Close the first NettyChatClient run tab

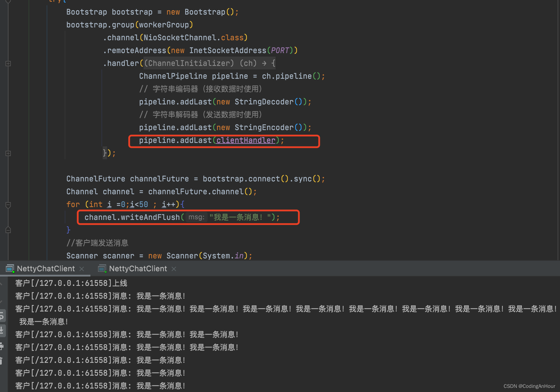82,269
